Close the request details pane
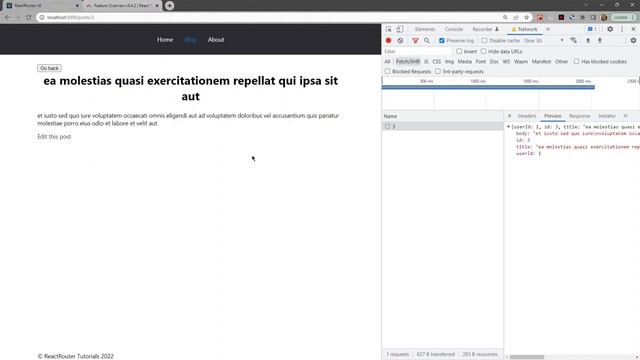Viewport: 640px width, 360px height. click(509, 116)
